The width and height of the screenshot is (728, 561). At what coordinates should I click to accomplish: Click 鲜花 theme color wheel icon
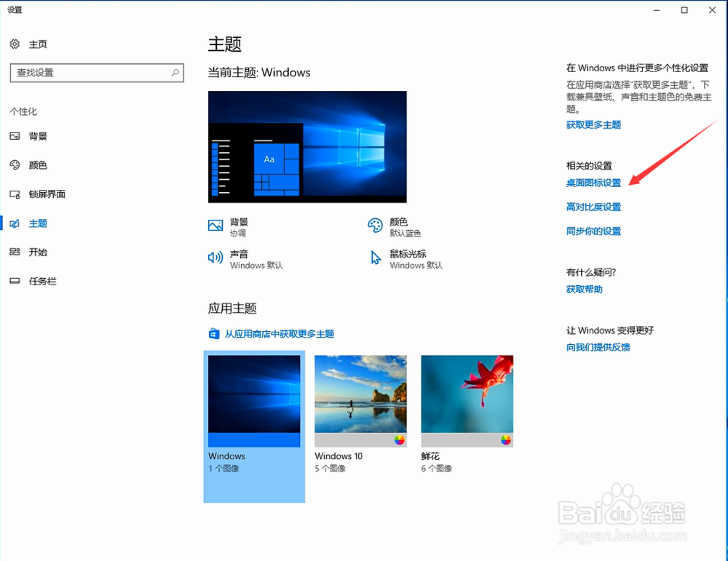pyautogui.click(x=506, y=440)
